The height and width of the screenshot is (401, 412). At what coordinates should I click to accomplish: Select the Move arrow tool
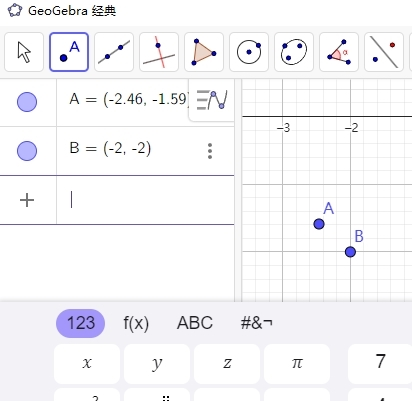(x=24, y=52)
